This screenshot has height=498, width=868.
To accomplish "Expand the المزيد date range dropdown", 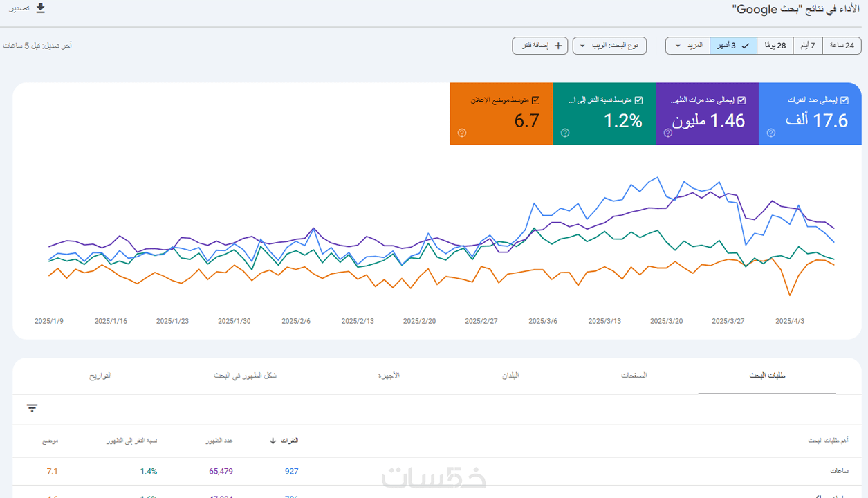I will pyautogui.click(x=687, y=46).
